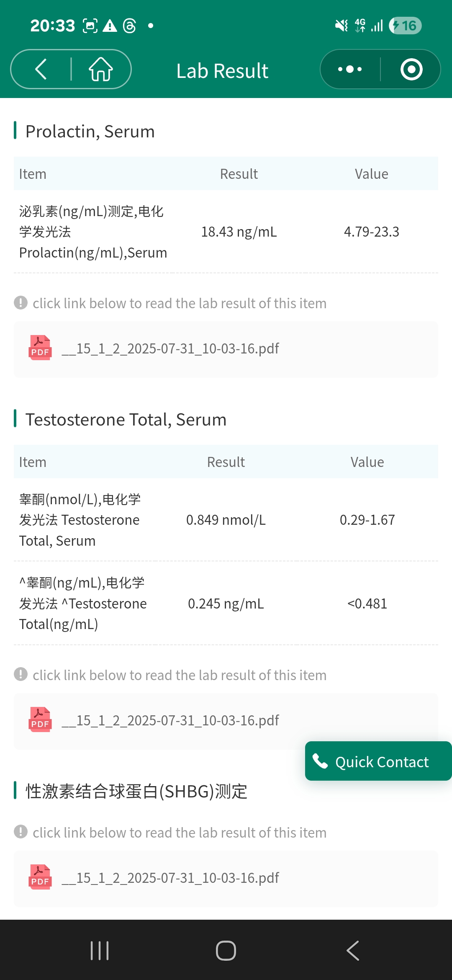Go to home via house icon
This screenshot has height=980, width=452.
coord(101,69)
